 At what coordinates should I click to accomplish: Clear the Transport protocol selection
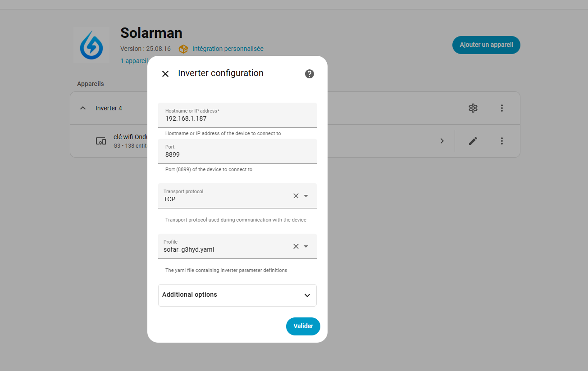[296, 196]
